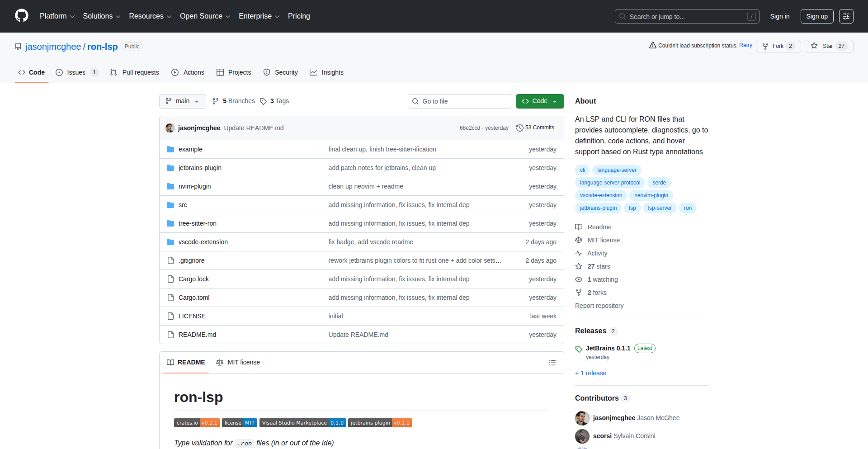Click the Sign up button
868x449 pixels.
(817, 16)
